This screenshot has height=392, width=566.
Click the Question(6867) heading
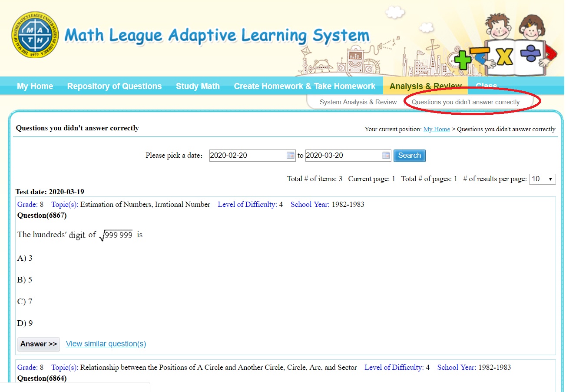(42, 216)
